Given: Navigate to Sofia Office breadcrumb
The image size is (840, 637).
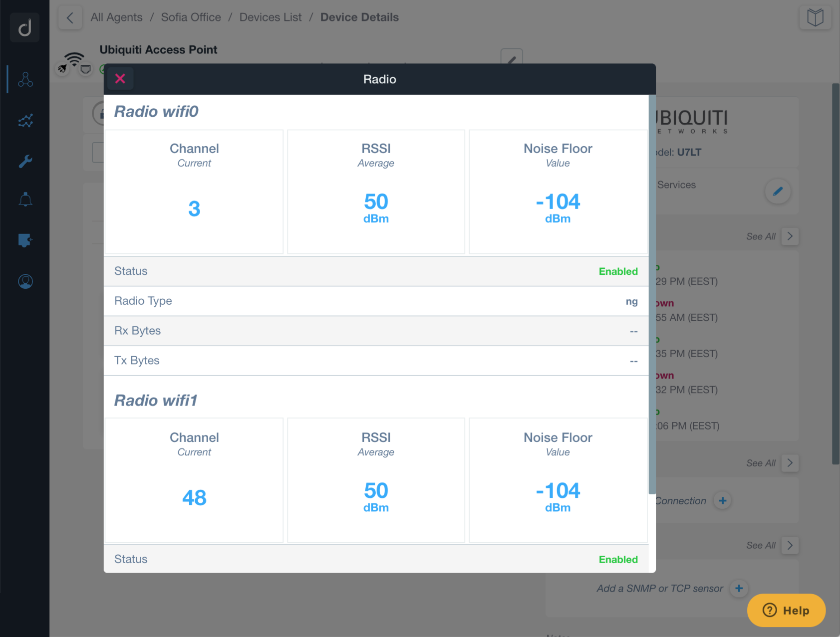Looking at the screenshot, I should (x=191, y=17).
